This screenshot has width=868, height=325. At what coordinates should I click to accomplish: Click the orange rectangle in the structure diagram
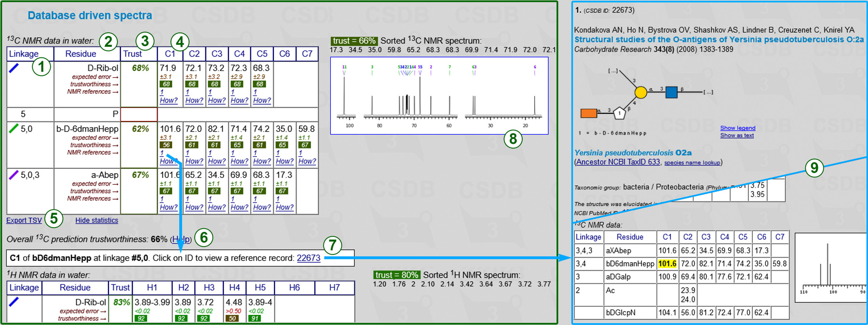click(589, 113)
